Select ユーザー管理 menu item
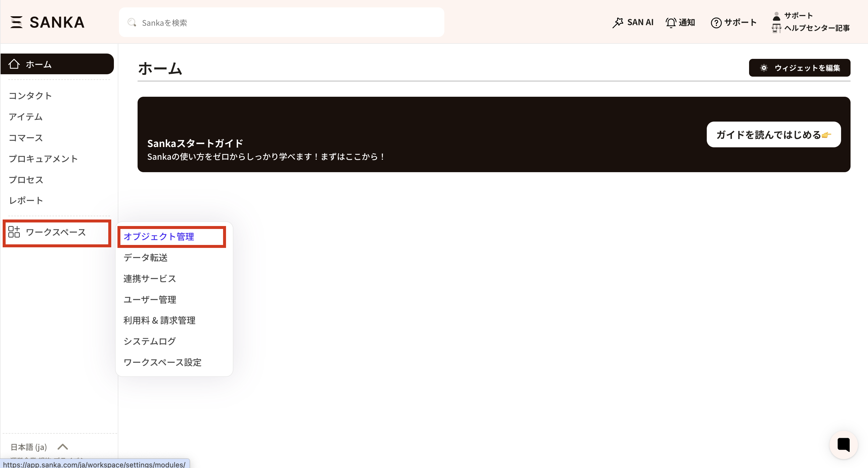 pos(150,299)
